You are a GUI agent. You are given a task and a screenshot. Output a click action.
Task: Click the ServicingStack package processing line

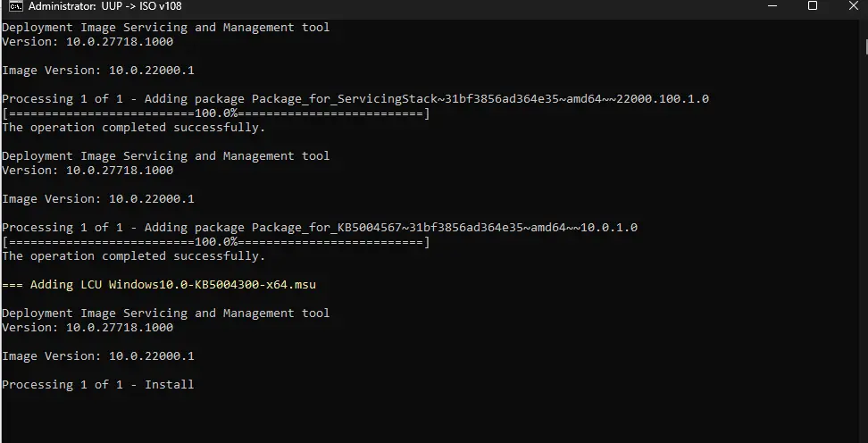pyautogui.click(x=355, y=99)
